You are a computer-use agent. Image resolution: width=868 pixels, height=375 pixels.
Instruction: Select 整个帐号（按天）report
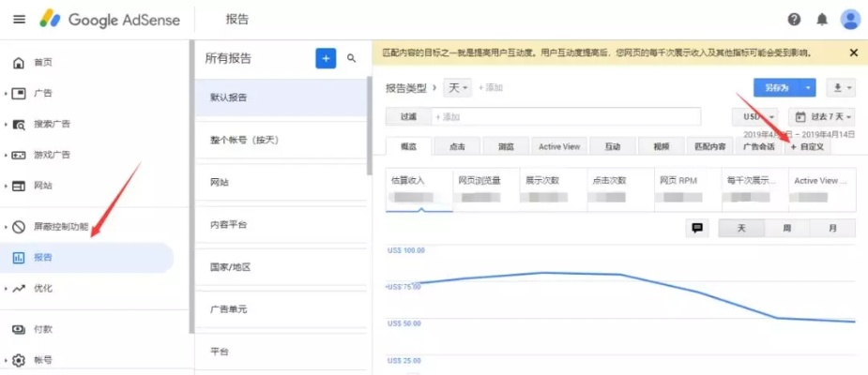point(281,140)
